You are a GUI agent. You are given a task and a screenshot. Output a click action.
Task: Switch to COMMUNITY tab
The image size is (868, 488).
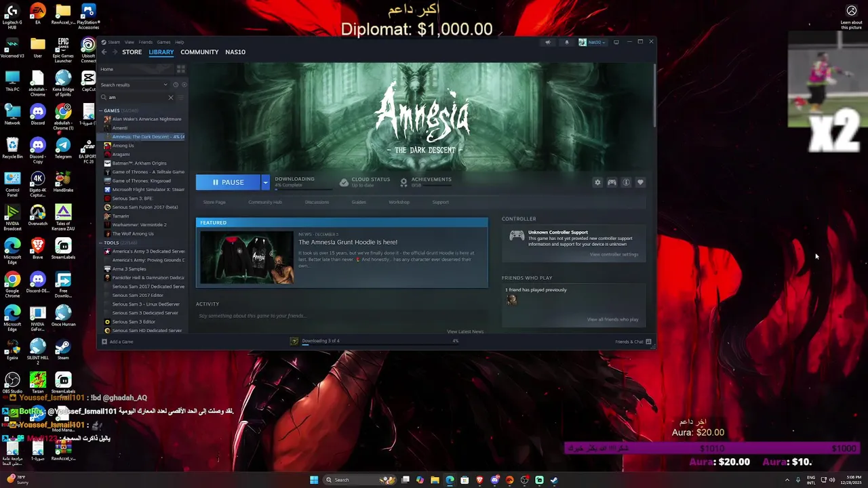click(199, 52)
